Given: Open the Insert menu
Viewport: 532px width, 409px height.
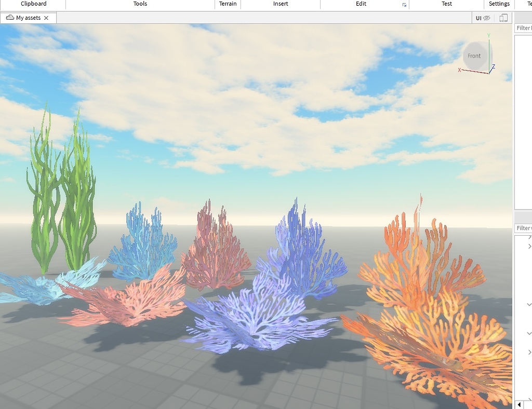Looking at the screenshot, I should tap(281, 4).
